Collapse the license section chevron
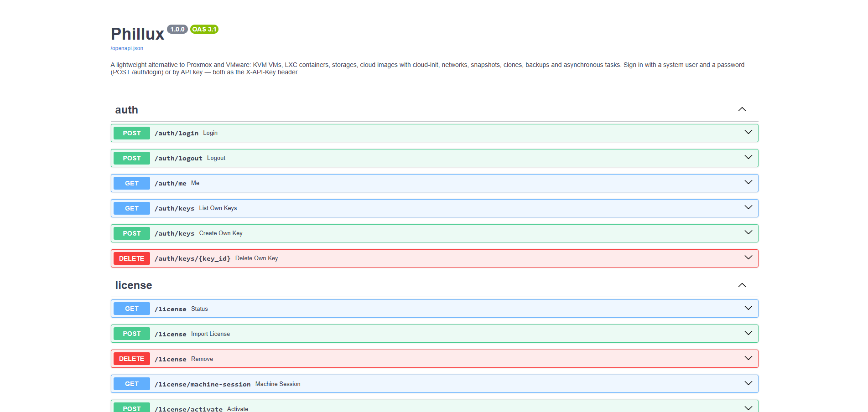Image resolution: width=868 pixels, height=412 pixels. [x=742, y=285]
